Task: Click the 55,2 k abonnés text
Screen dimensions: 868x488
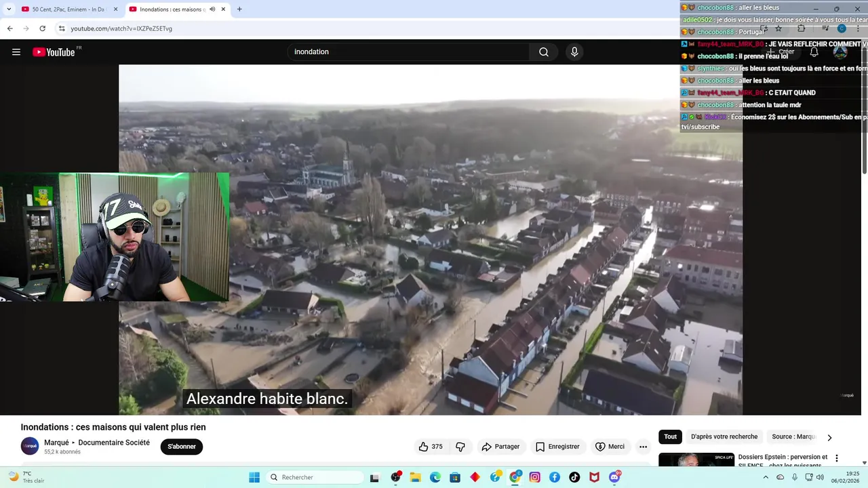Action: coord(62,452)
